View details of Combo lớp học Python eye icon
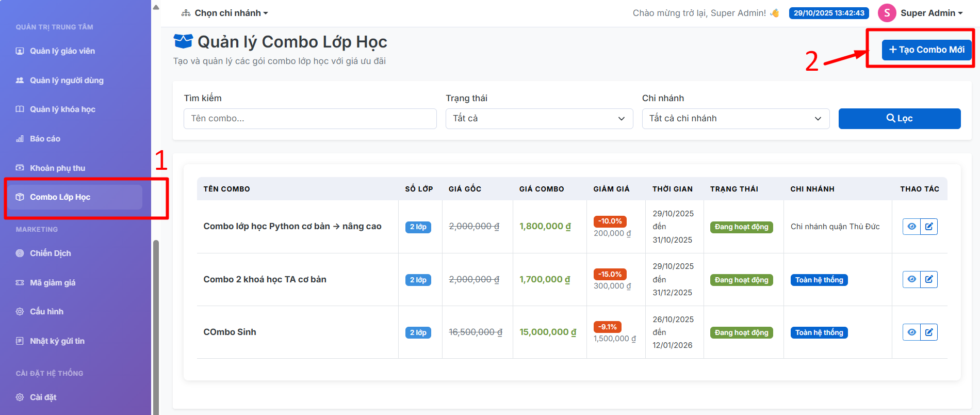 coord(911,227)
